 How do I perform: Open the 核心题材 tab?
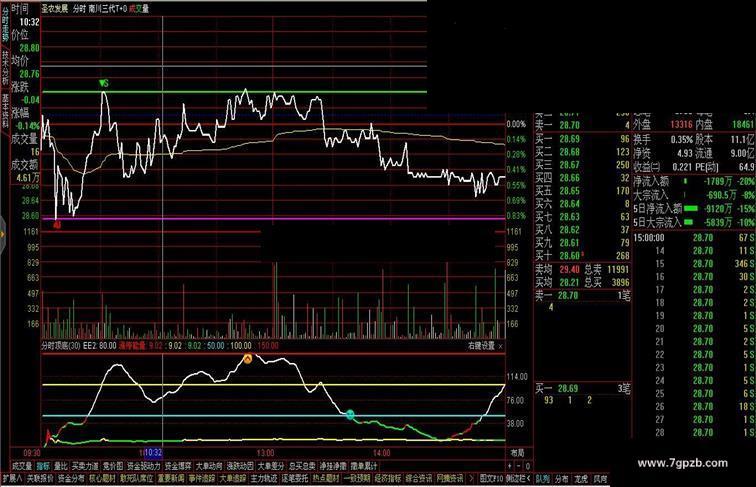103,479
